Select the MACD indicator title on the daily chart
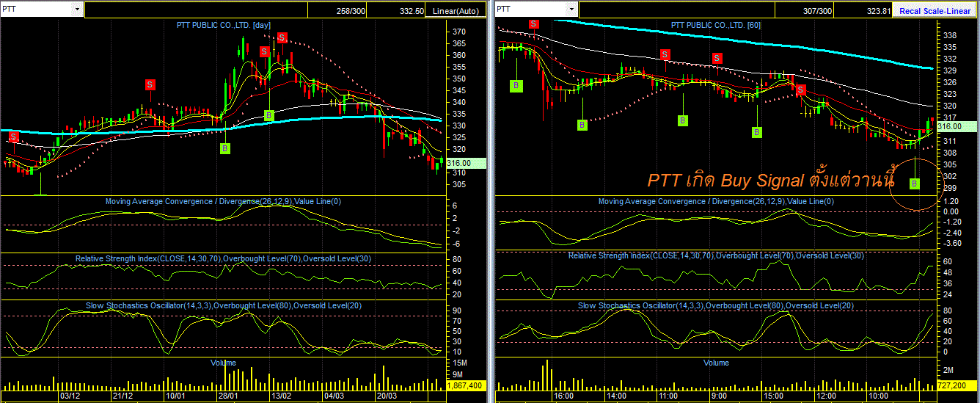Screen dimensions: 980x403 (224, 201)
